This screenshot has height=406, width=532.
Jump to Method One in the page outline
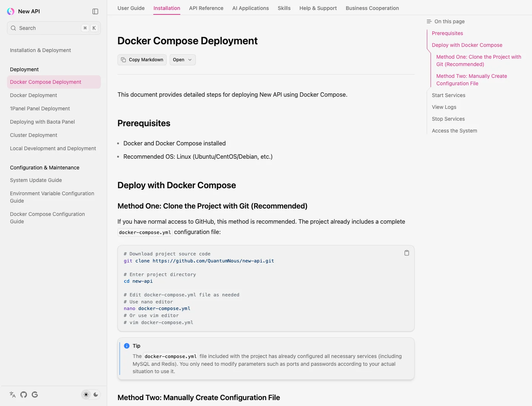[479, 61]
